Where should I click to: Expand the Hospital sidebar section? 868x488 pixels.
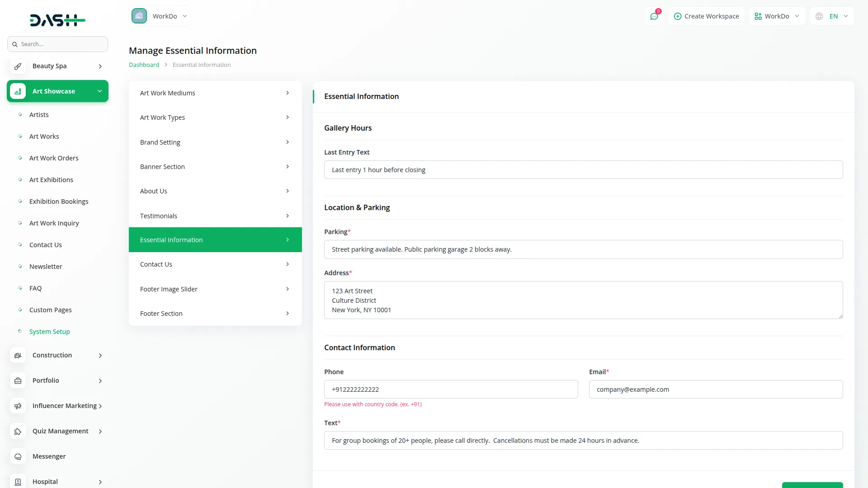point(100,482)
